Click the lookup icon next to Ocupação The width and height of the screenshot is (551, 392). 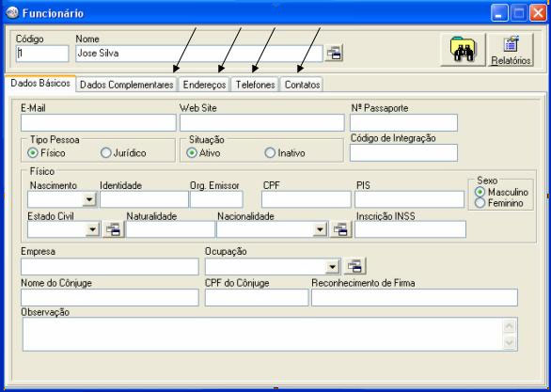354,267
